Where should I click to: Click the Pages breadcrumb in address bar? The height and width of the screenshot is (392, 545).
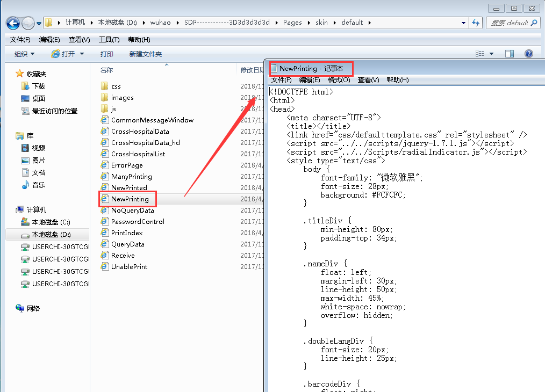[x=292, y=23]
